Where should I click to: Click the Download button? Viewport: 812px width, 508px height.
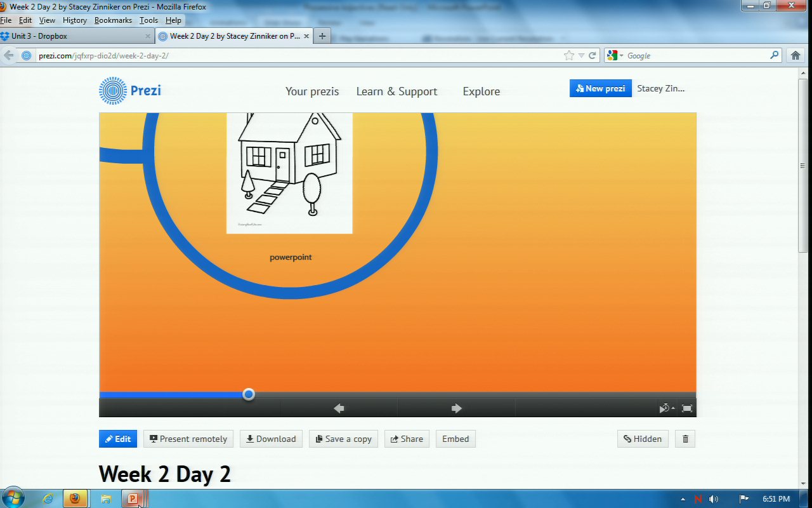tap(271, 439)
